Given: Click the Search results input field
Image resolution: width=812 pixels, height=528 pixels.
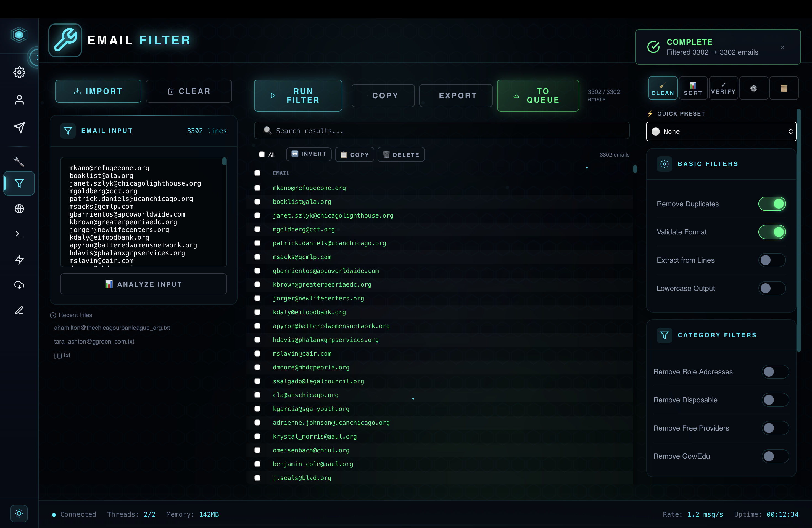Looking at the screenshot, I should (x=441, y=131).
